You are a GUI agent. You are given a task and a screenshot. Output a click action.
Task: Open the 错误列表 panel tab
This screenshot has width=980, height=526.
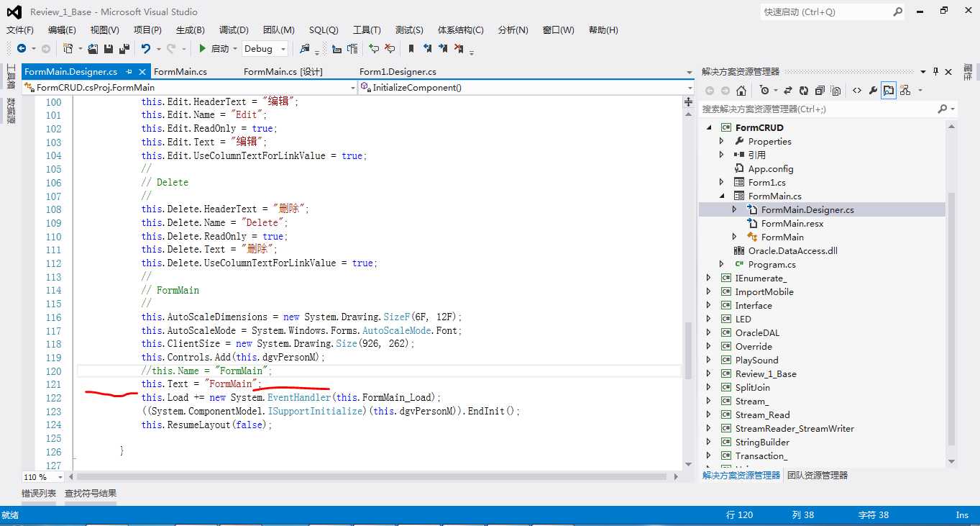[39, 493]
